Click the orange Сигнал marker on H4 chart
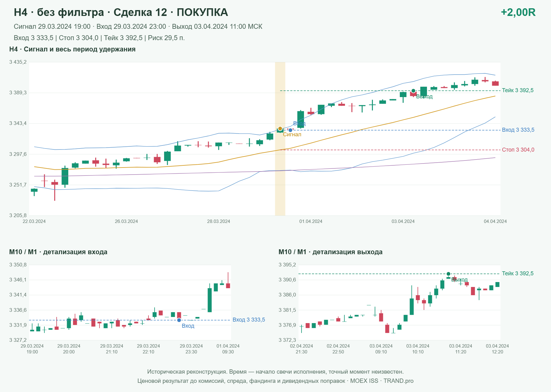 click(280, 129)
